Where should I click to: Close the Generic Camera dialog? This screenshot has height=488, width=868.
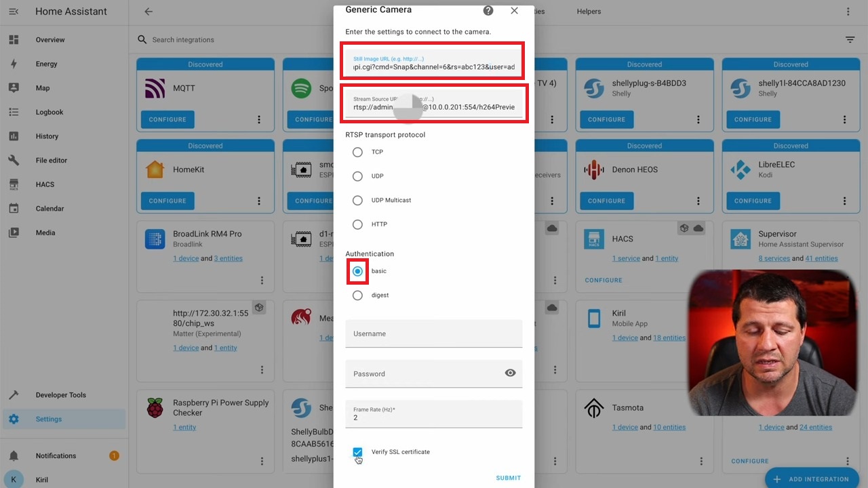[x=514, y=11]
